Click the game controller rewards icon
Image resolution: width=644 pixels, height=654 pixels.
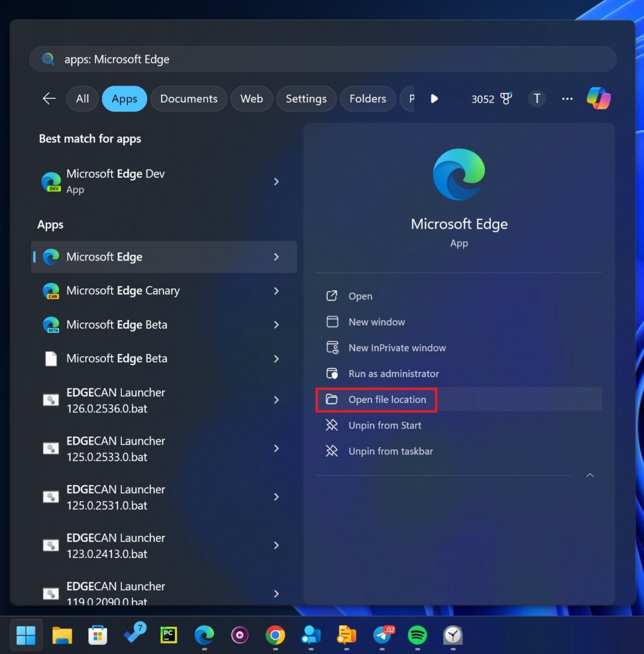point(507,98)
